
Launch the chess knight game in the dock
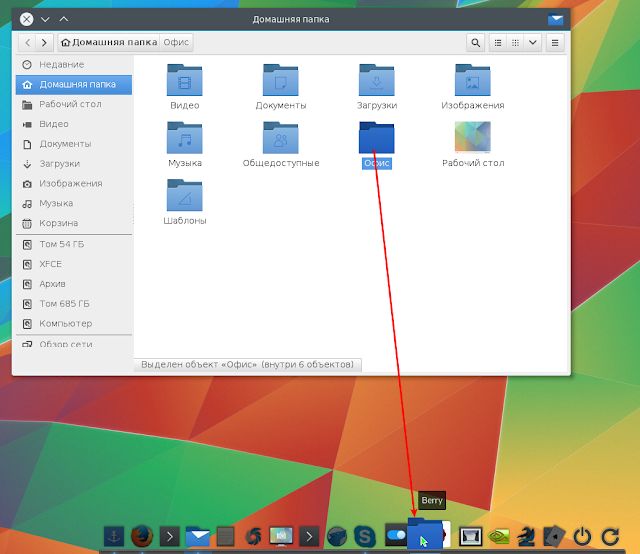pos(527,536)
